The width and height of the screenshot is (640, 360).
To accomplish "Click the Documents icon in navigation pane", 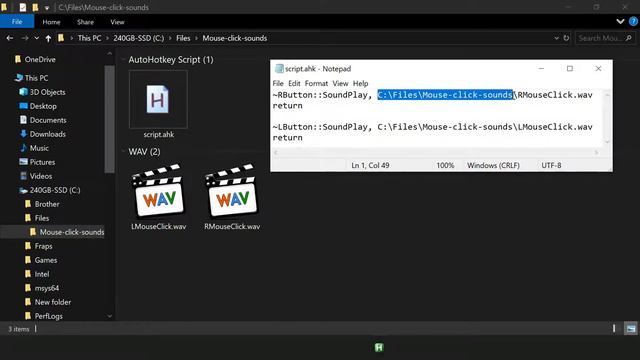I will [x=24, y=120].
